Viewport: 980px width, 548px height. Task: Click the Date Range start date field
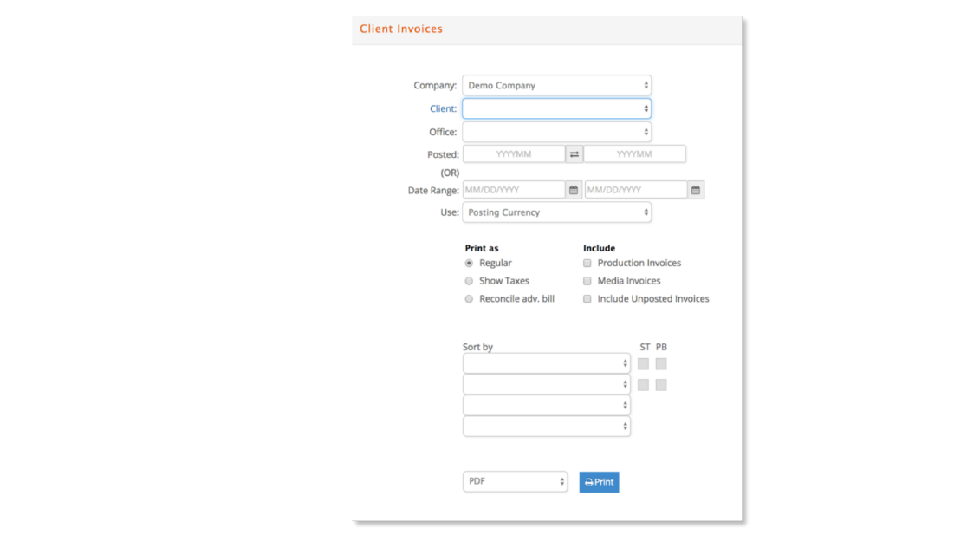(x=514, y=190)
